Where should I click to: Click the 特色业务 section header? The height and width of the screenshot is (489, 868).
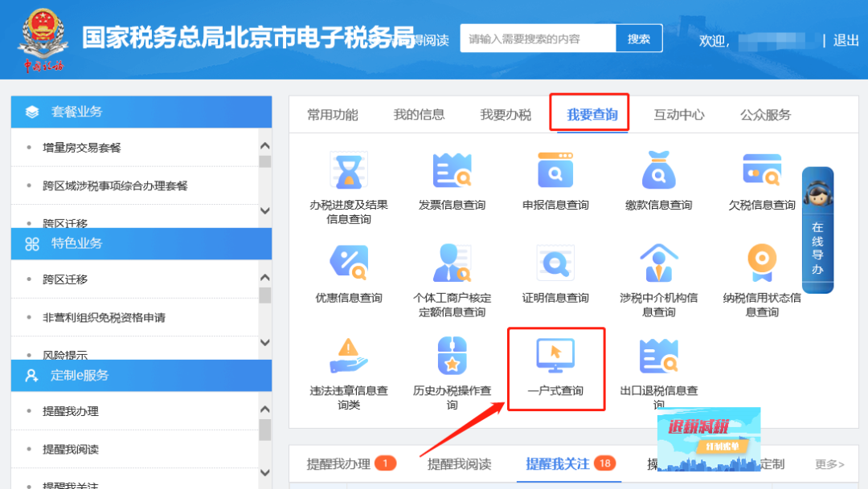(141, 244)
